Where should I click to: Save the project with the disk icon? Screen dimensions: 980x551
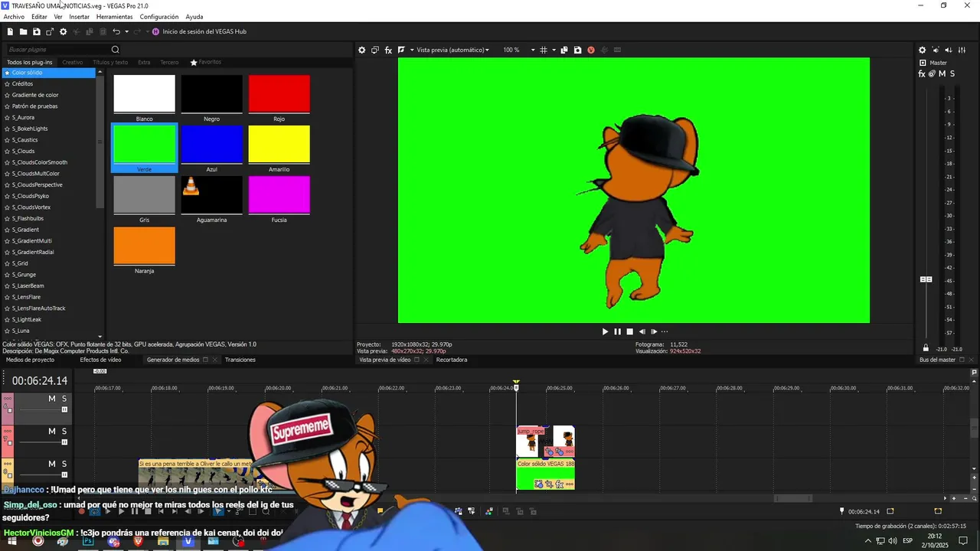[36, 31]
